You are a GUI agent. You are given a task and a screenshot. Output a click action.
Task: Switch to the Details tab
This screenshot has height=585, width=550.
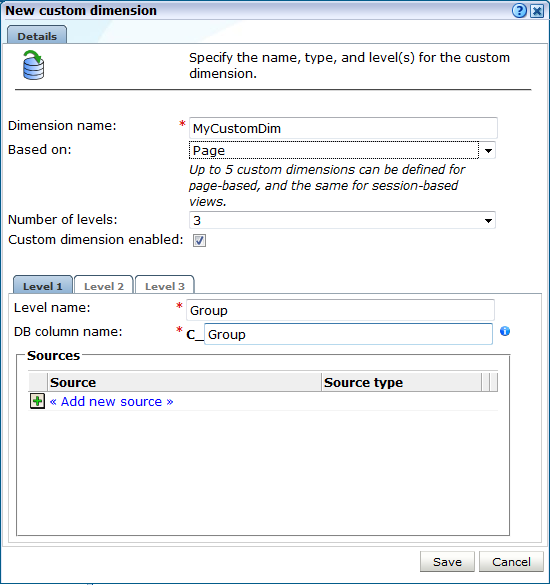37,35
